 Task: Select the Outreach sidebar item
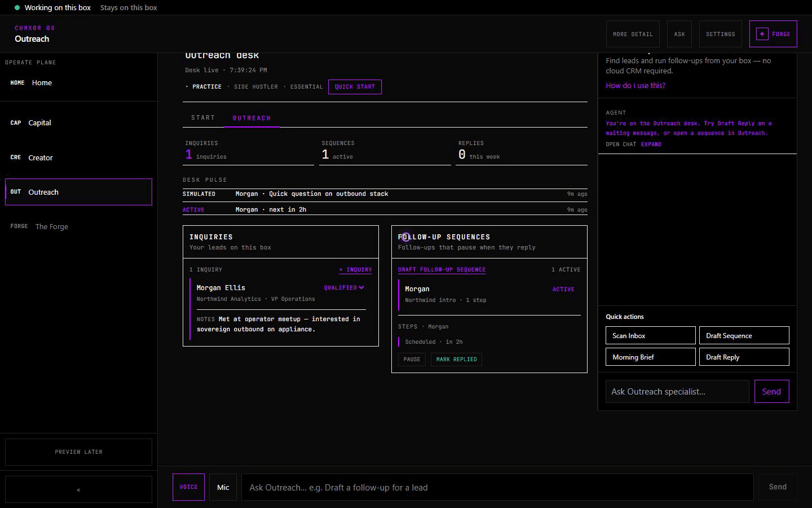click(x=78, y=192)
